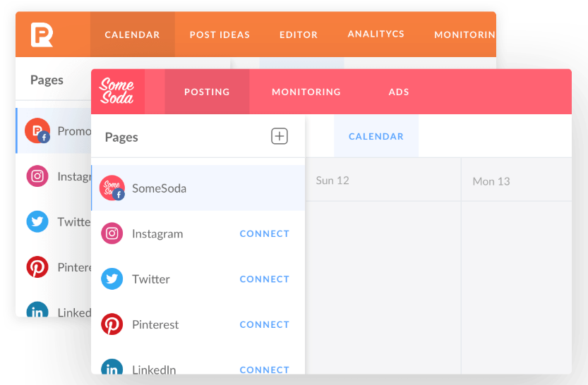Connect the Twitter account
Screen dimensions: 588x385
265,279
